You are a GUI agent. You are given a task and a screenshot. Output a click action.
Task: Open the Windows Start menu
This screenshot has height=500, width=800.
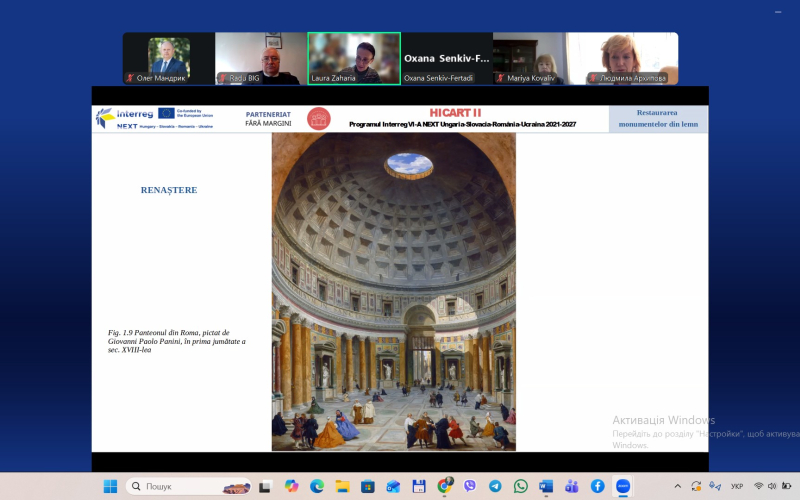[x=110, y=486]
